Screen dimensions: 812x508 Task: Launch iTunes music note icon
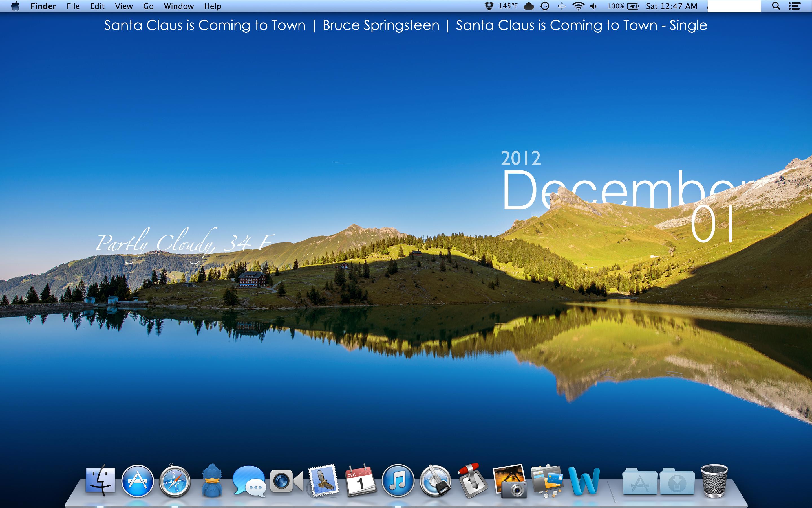click(x=398, y=481)
